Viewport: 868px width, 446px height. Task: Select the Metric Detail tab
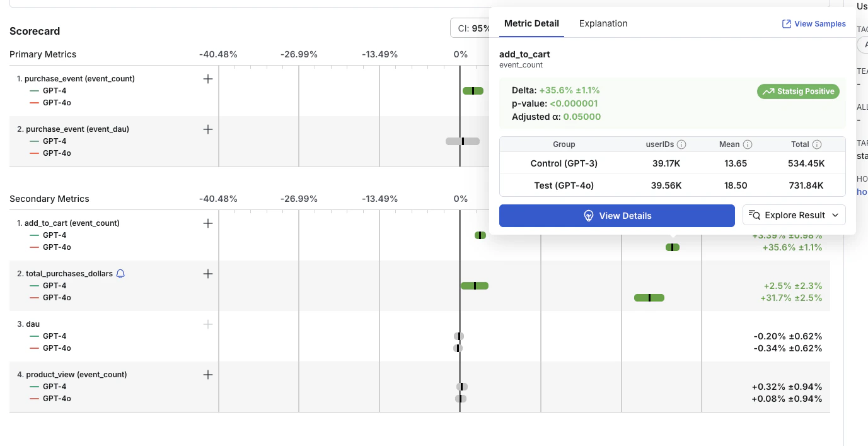coord(531,23)
